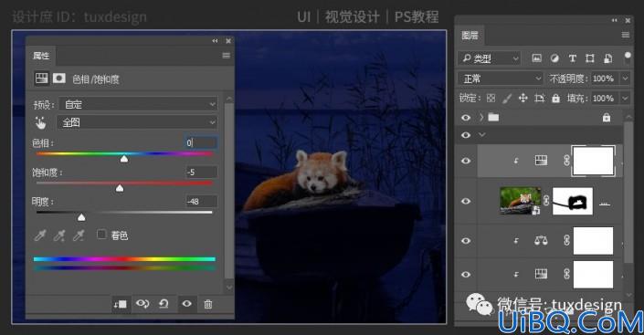Click the lightness slider handle
This screenshot has width=644, height=335.
[x=81, y=216]
